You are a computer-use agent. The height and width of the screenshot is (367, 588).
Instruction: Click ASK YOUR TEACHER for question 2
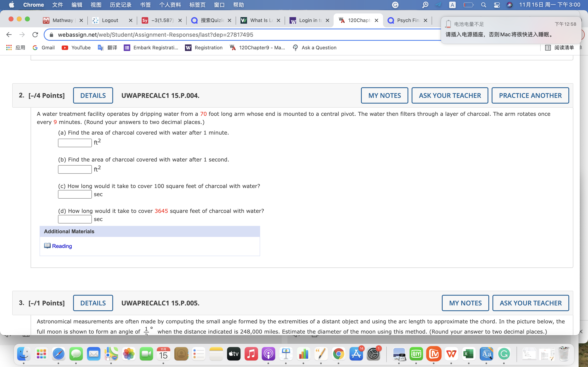(450, 95)
